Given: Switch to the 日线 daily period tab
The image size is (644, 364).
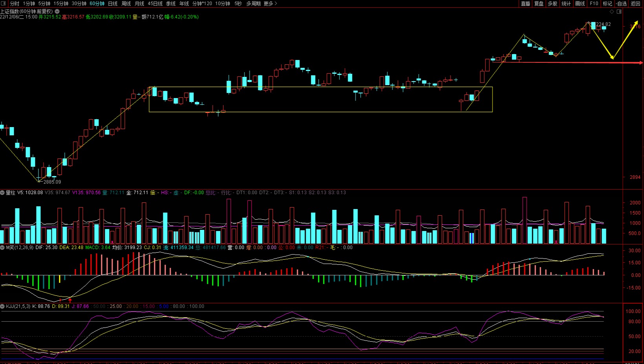Looking at the screenshot, I should [113, 4].
